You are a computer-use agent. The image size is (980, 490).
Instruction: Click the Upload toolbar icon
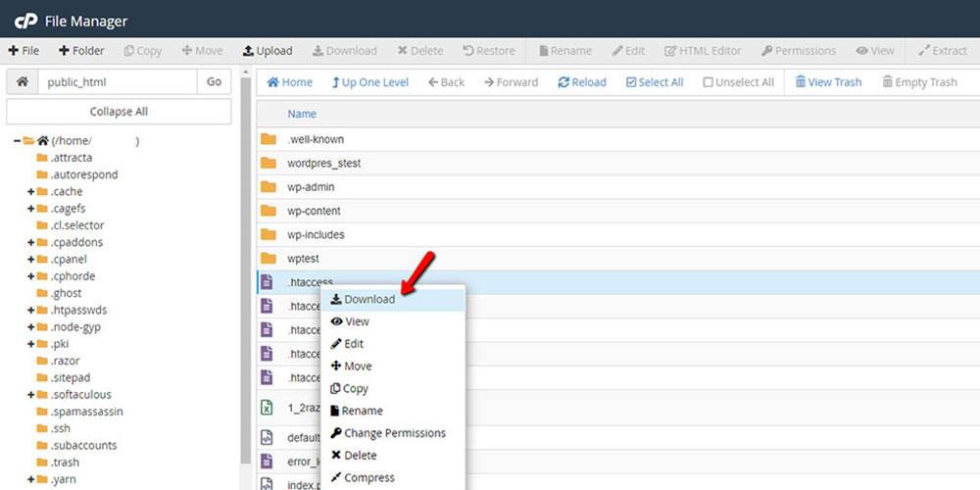click(x=268, y=51)
